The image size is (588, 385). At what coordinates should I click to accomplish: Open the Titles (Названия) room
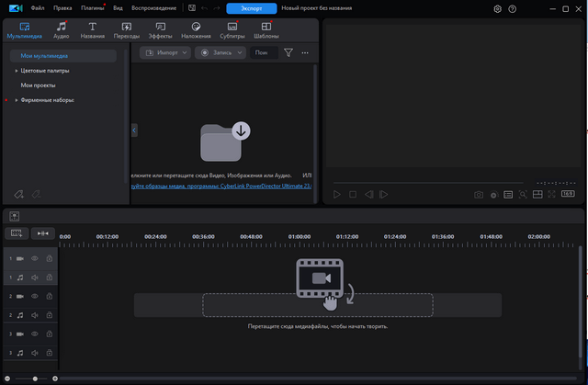point(92,30)
